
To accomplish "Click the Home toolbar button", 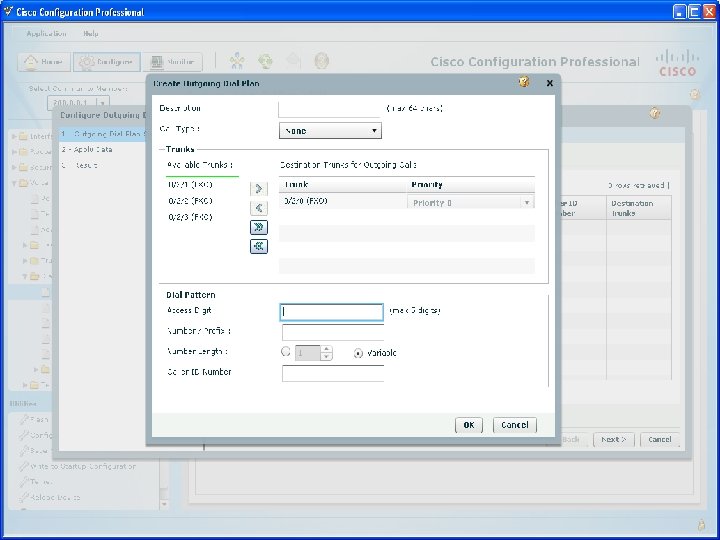I will (x=44, y=62).
